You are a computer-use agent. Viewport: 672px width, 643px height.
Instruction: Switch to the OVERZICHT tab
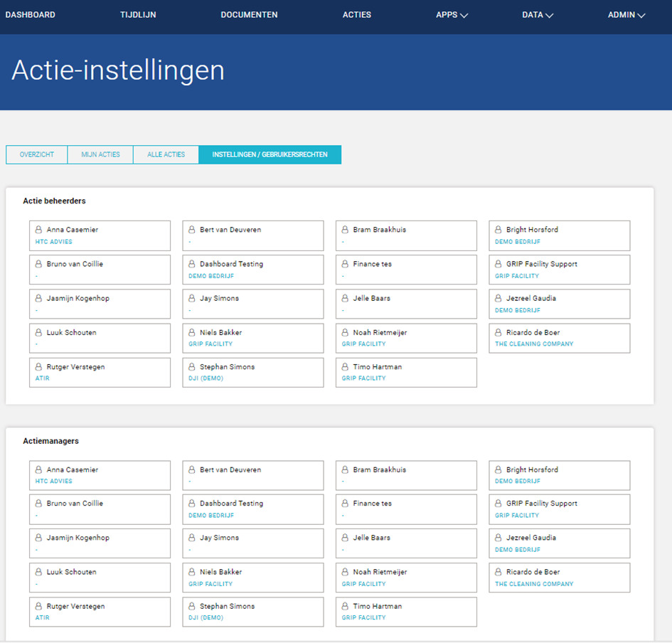tap(37, 155)
